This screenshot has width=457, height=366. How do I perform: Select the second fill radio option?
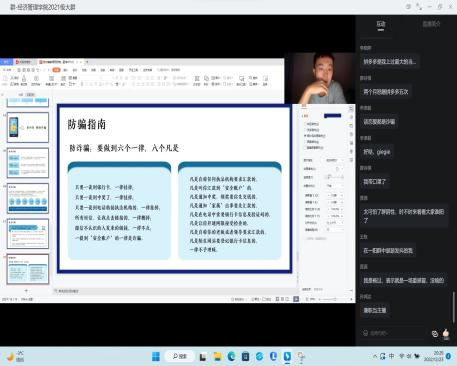click(x=305, y=130)
